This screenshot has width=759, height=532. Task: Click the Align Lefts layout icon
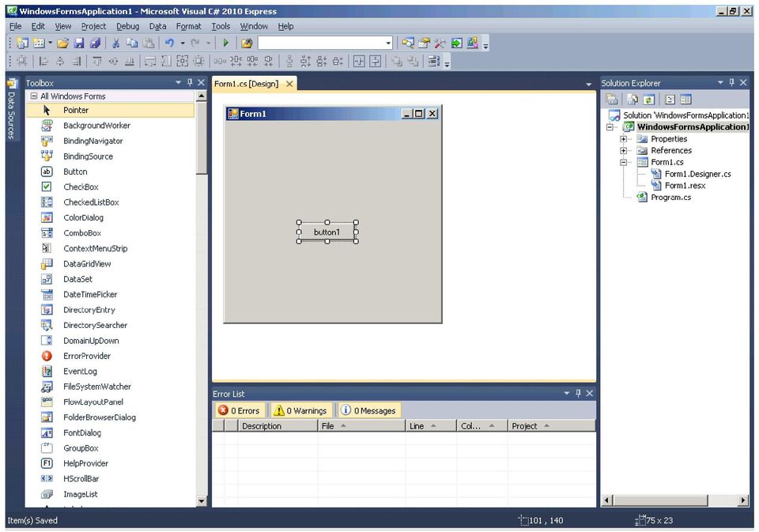(x=43, y=61)
